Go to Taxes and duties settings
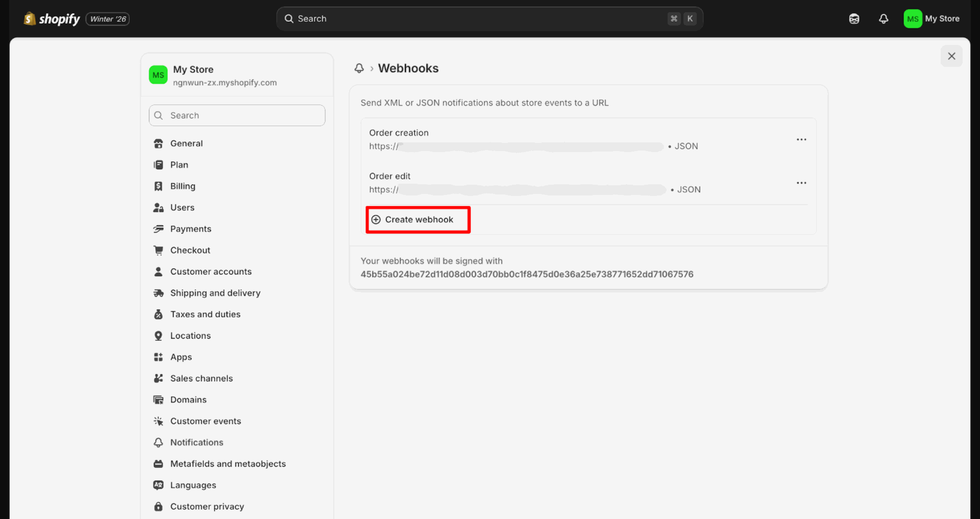The image size is (980, 519). tap(205, 314)
